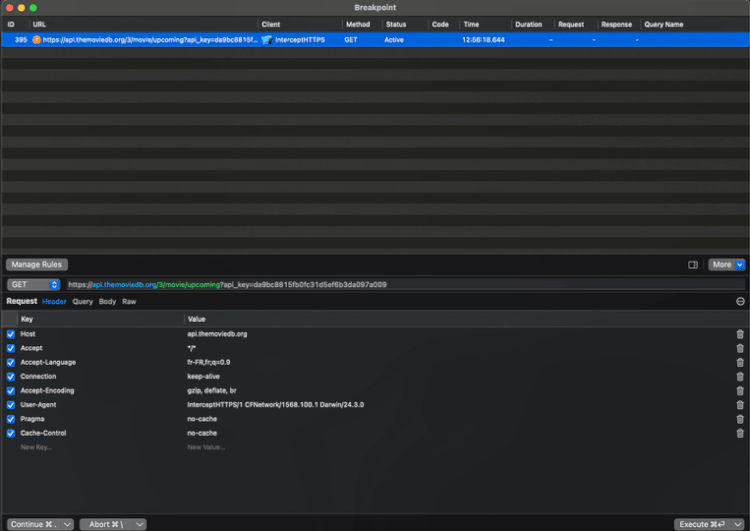Click the Continue button
The width and height of the screenshot is (750, 531).
tap(34, 524)
